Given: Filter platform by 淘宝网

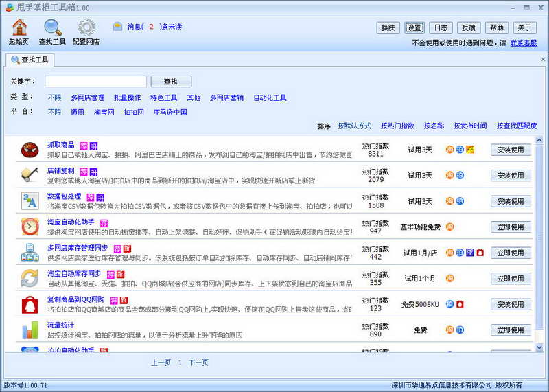Looking at the screenshot, I should (104, 112).
